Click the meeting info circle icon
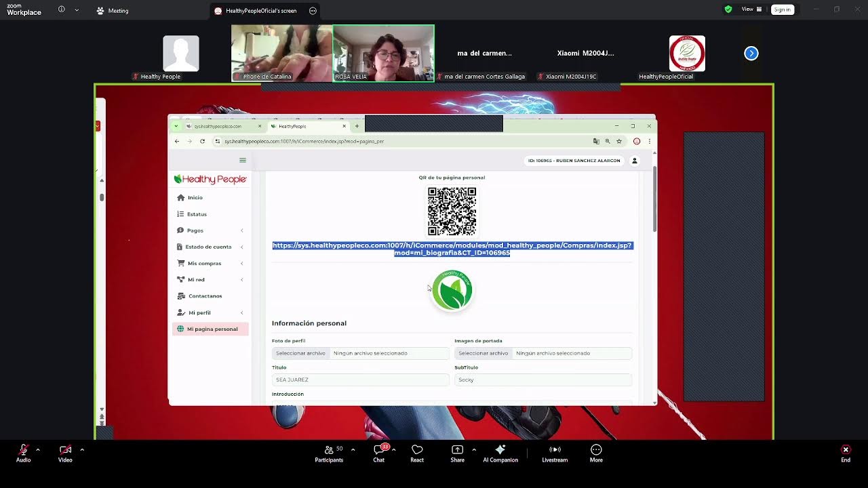This screenshot has width=868, height=488. [x=62, y=9]
